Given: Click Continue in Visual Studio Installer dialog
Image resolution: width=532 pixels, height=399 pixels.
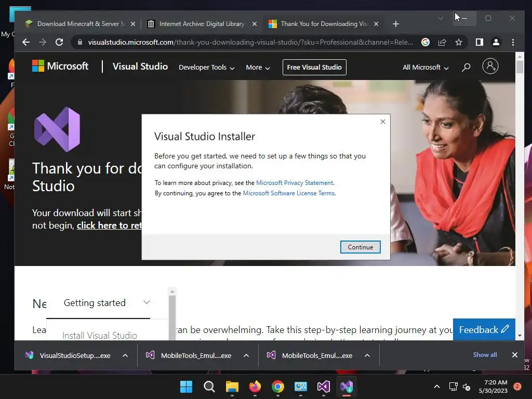Looking at the screenshot, I should [x=361, y=247].
